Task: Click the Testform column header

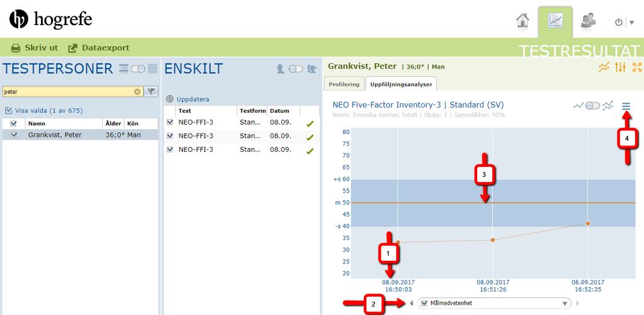Action: pos(252,111)
